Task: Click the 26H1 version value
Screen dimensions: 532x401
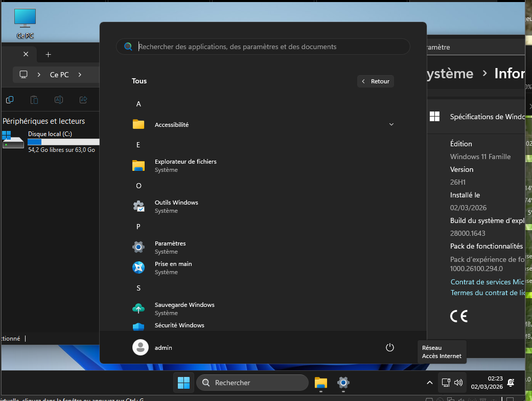Action: click(x=458, y=182)
